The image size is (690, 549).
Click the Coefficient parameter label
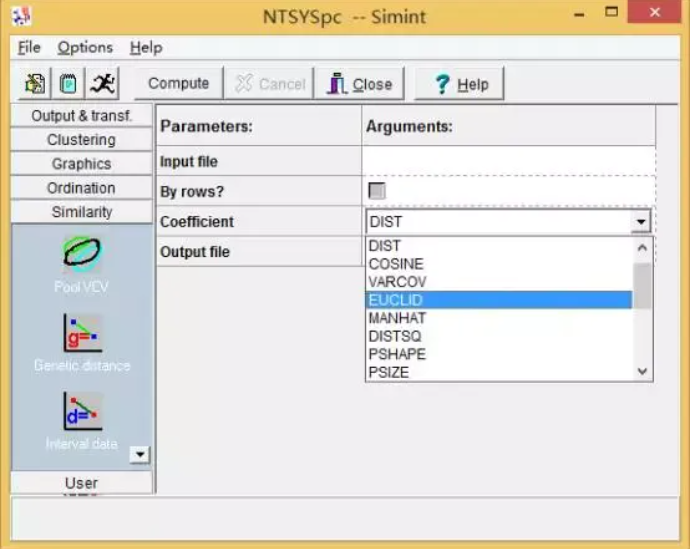coord(197,222)
